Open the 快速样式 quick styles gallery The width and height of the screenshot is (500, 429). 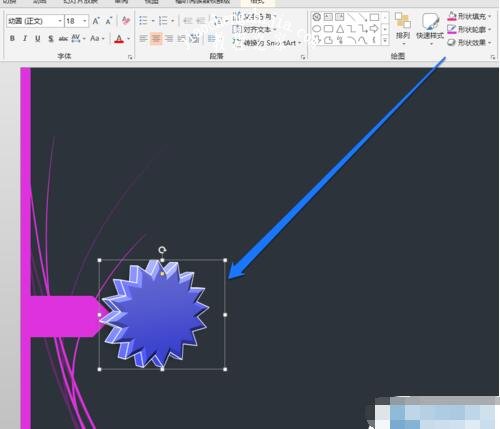pos(430,28)
